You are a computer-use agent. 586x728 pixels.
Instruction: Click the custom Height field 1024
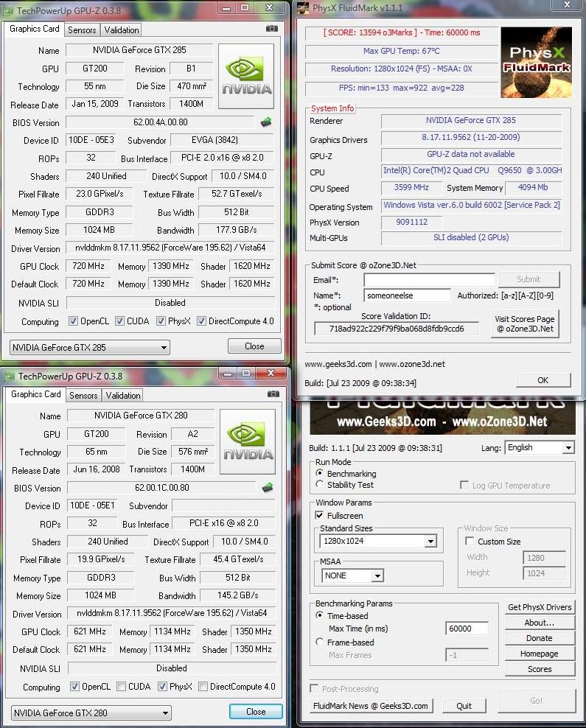point(544,573)
